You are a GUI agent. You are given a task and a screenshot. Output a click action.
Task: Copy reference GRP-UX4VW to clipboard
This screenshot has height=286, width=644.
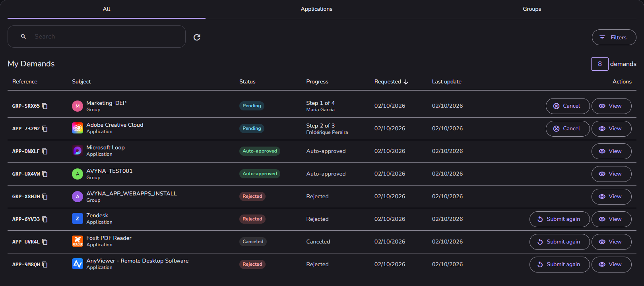45,174
